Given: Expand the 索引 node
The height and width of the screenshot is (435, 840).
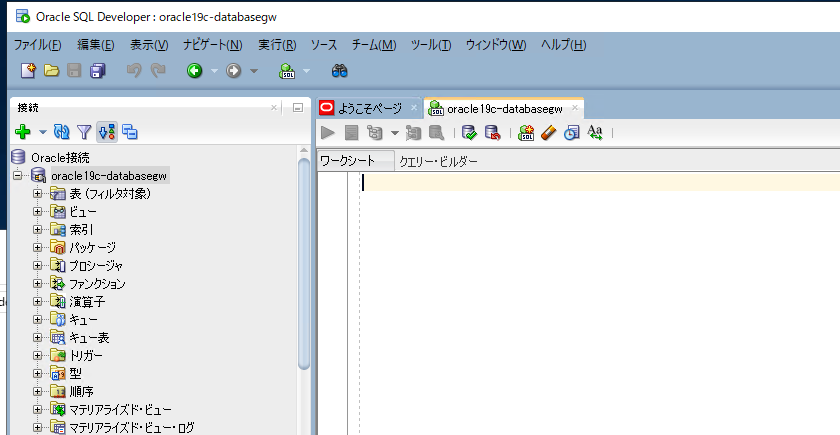Looking at the screenshot, I should click(x=37, y=229).
